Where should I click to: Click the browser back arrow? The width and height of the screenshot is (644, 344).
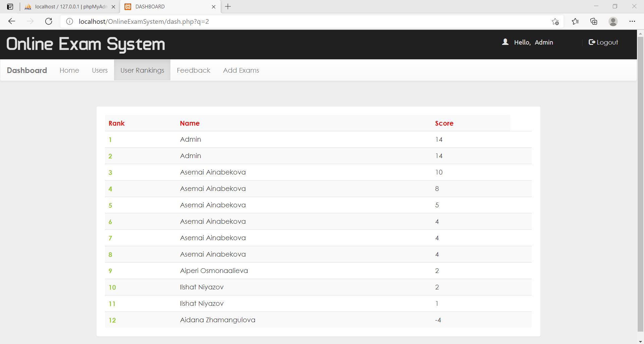[x=12, y=21]
